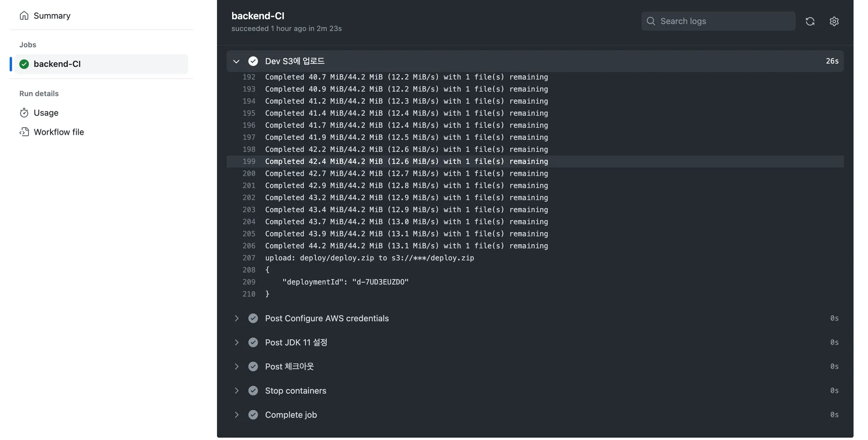868x440 pixels.
Task: Expand the Stop containers step
Action: (236, 390)
